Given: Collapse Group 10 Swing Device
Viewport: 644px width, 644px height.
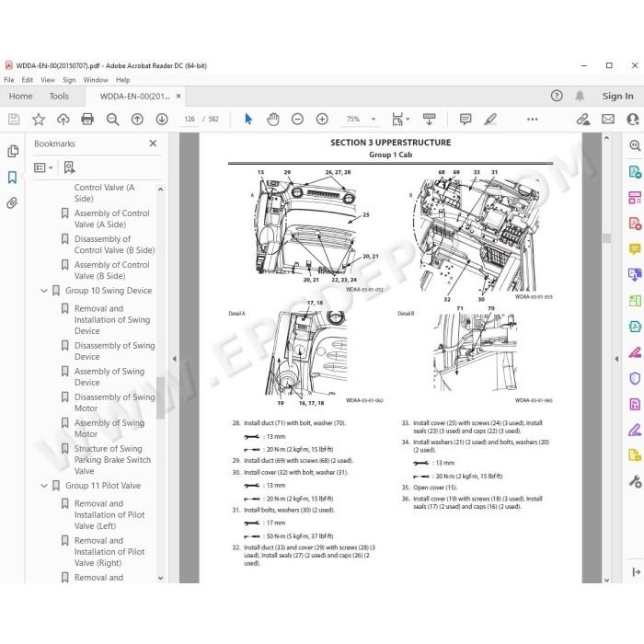Looking at the screenshot, I should click(44, 291).
